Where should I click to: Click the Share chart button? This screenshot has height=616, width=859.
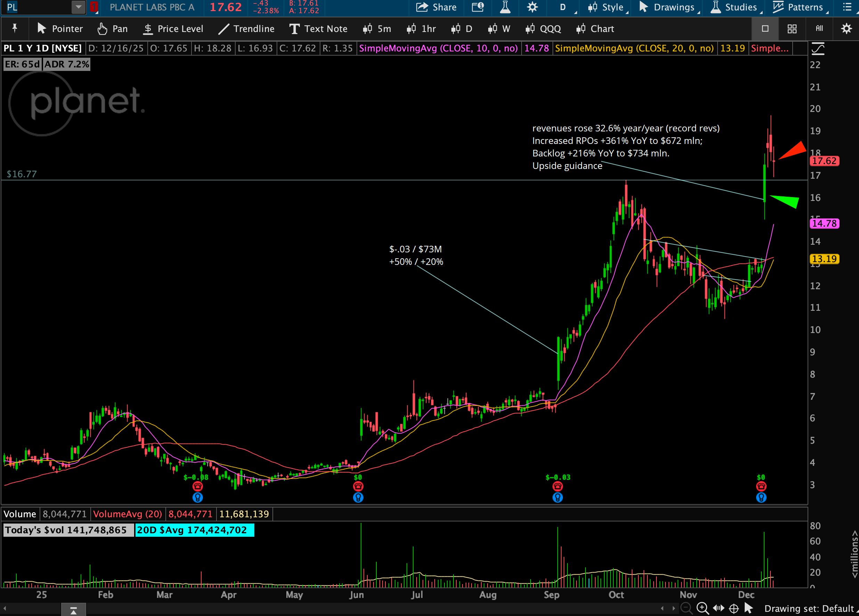[x=436, y=7]
